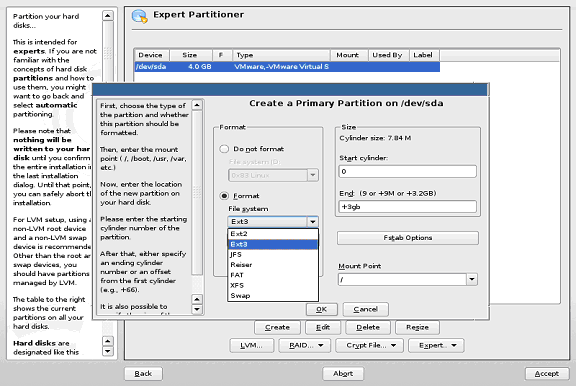577x387 pixels.
Task: Click scroll down arrow at bottom of main help panel
Action: pyautogui.click(x=107, y=351)
